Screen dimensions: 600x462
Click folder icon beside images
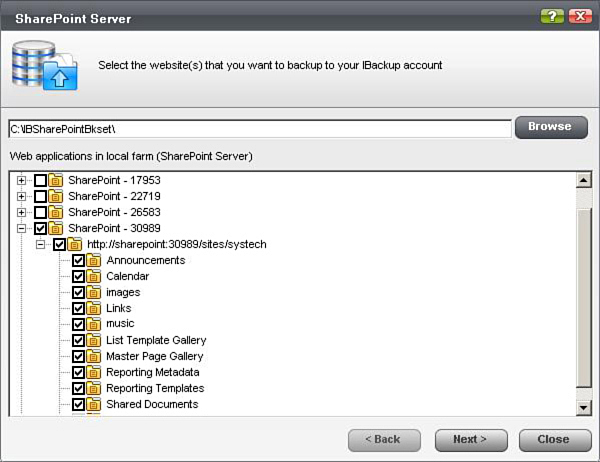click(94, 292)
